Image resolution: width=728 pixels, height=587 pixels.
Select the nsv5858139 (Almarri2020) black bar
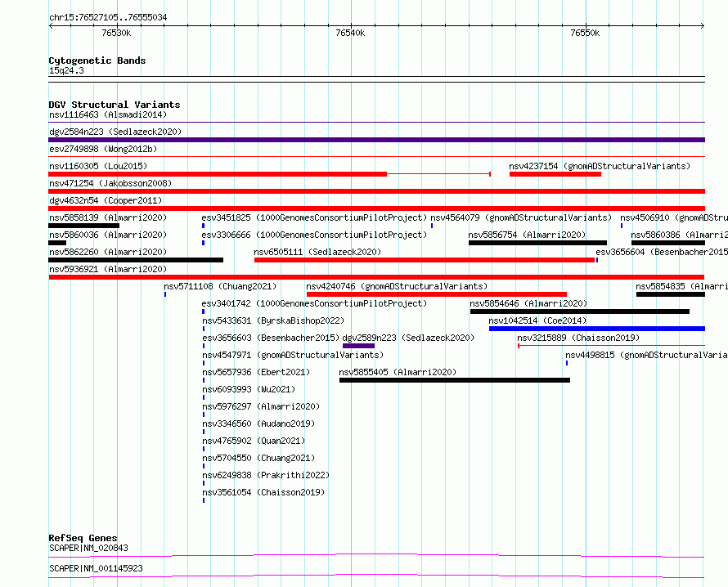[84, 226]
